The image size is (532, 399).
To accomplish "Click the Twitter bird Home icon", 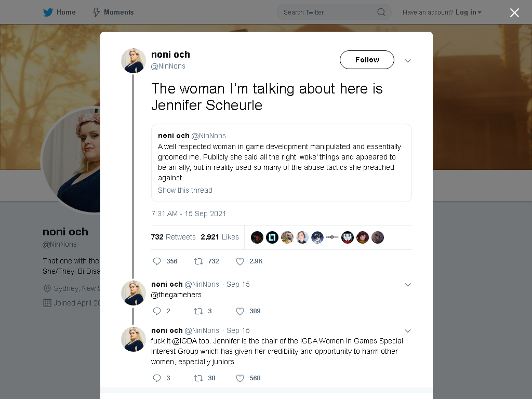I will point(48,12).
